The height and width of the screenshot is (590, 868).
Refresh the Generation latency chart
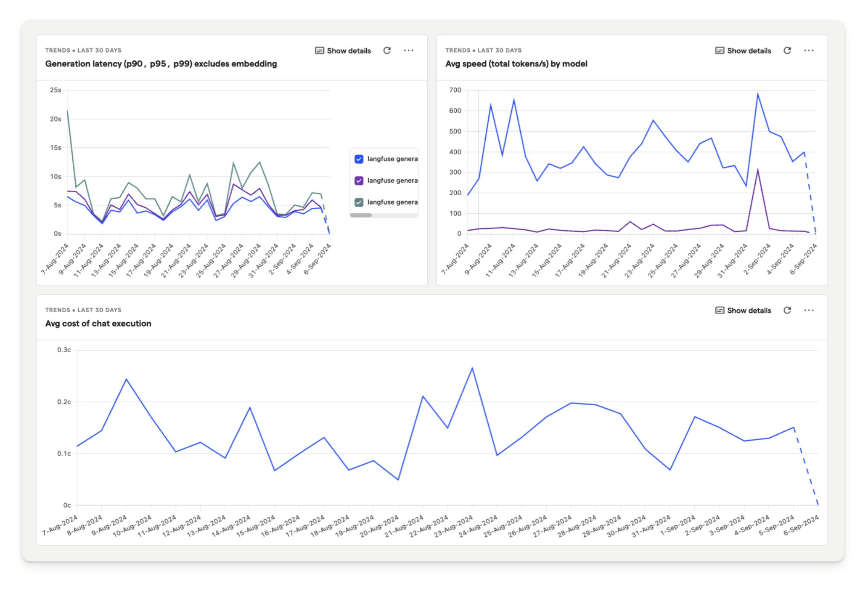pyautogui.click(x=387, y=50)
